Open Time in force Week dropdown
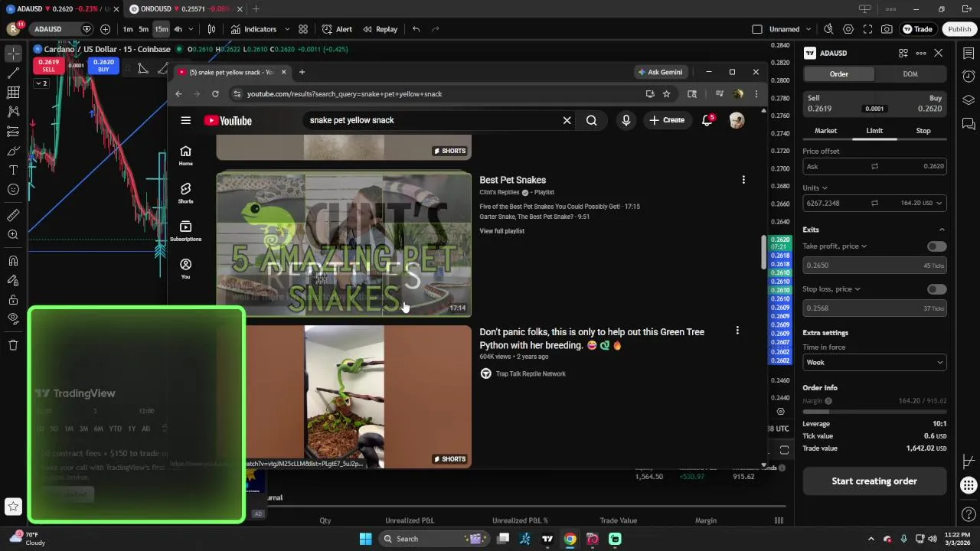This screenshot has height=551, width=980. 874,362
